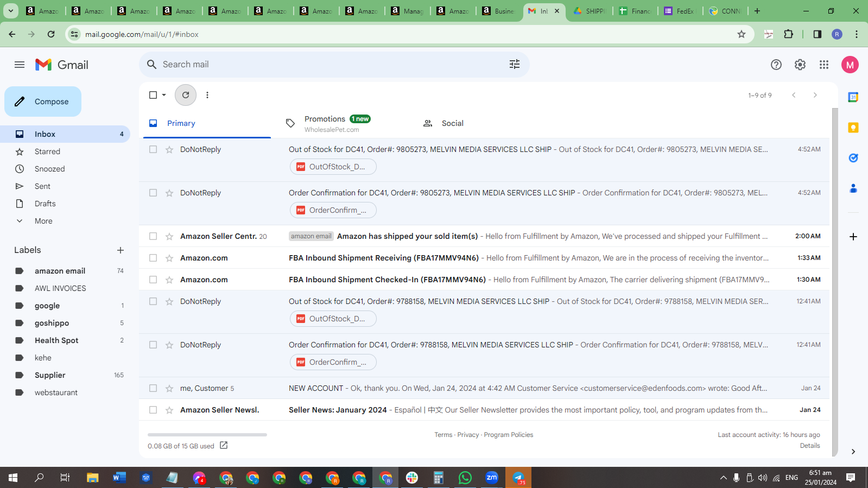Open Google Calendar side panel
This screenshot has height=488, width=868.
853,97
